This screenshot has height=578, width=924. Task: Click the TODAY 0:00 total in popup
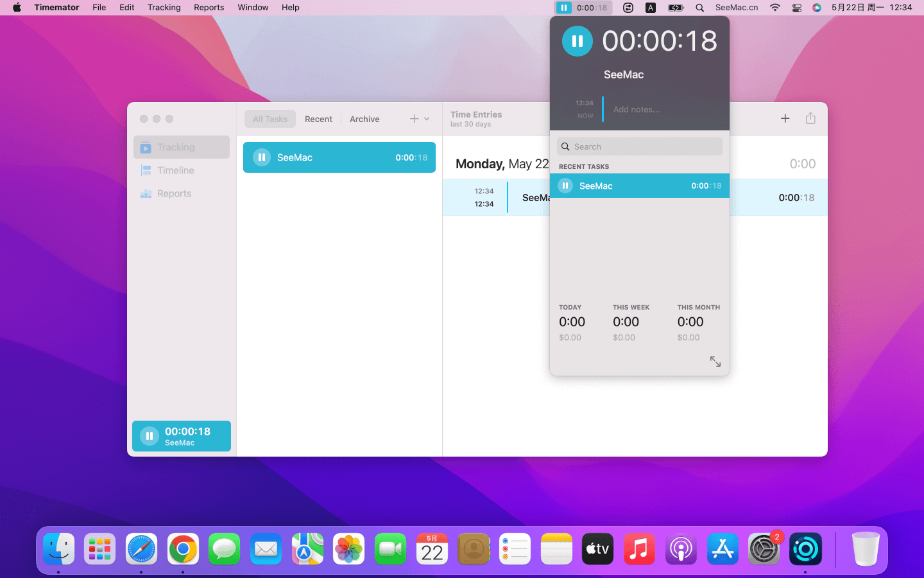pos(572,322)
